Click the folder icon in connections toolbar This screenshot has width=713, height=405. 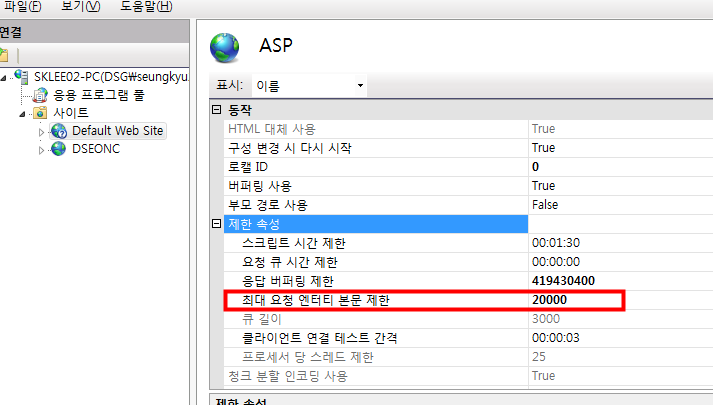[4, 55]
